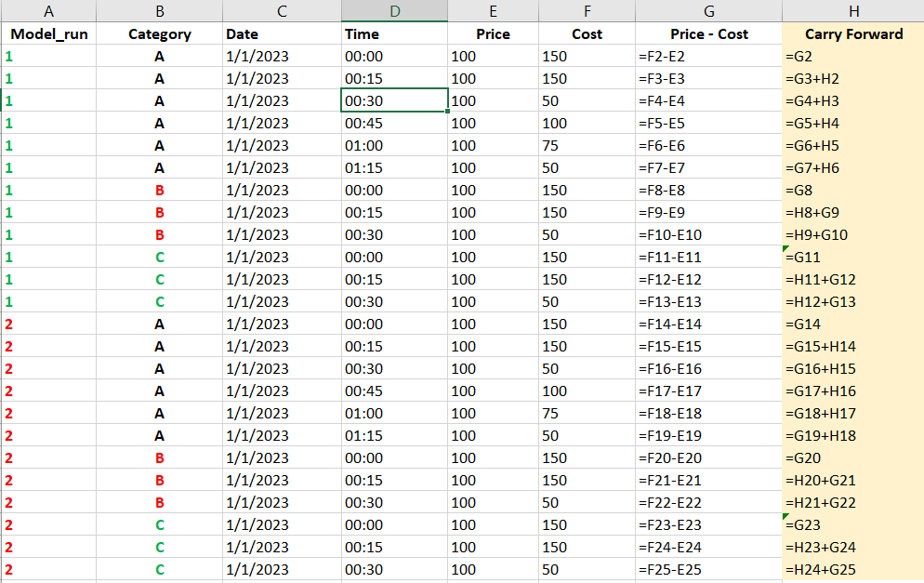Screen dimensions: 924x583
Task: Click the formula cell =F7-E7
Action: click(709, 168)
